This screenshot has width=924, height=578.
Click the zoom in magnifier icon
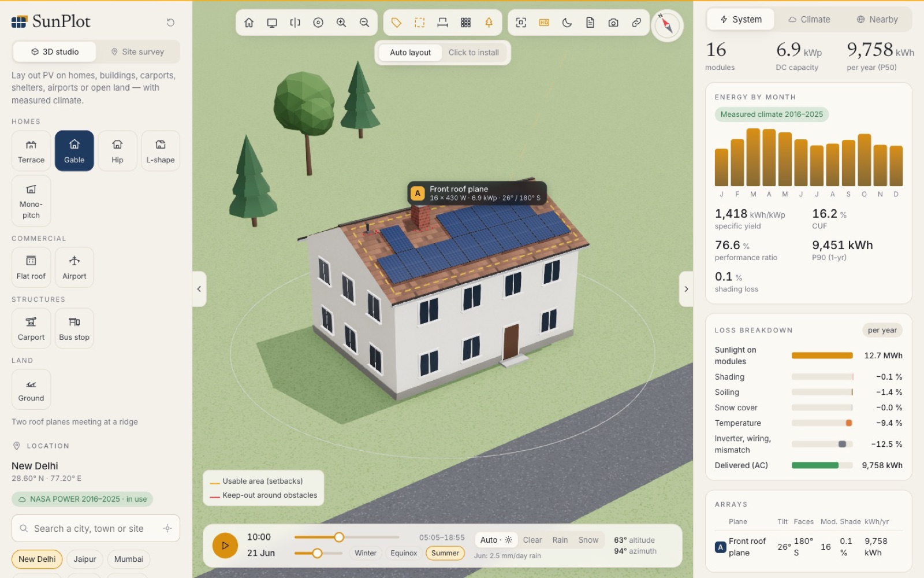coord(341,23)
